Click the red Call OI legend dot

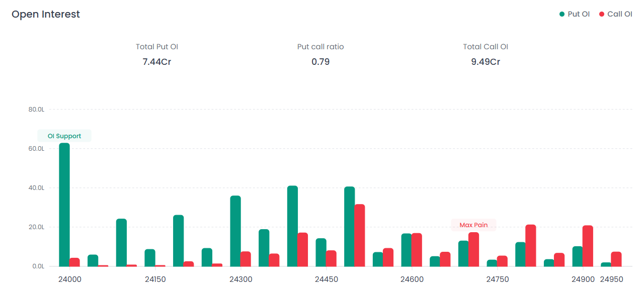[x=602, y=14]
